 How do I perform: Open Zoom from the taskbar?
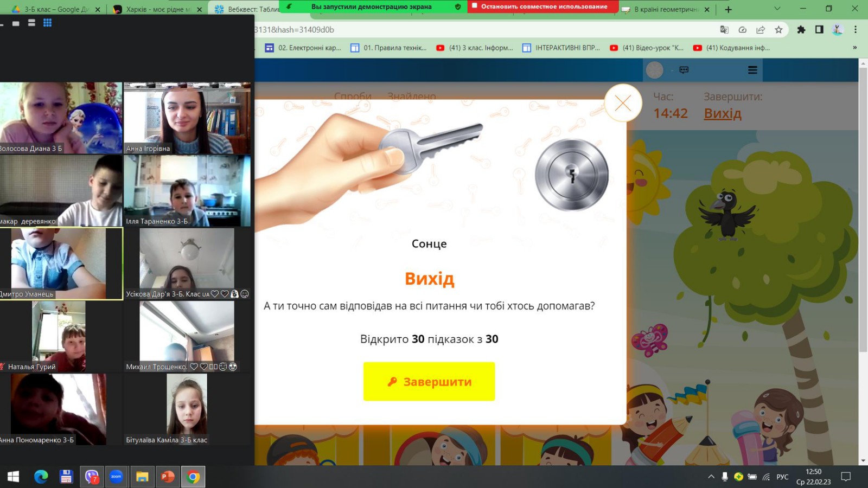coord(117,477)
